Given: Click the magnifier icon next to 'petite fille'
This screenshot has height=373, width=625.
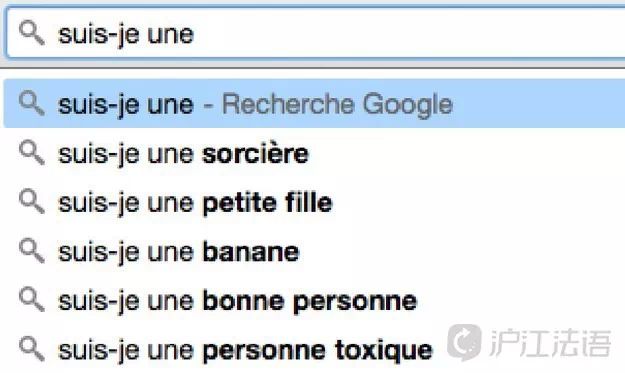Looking at the screenshot, I should [x=31, y=202].
